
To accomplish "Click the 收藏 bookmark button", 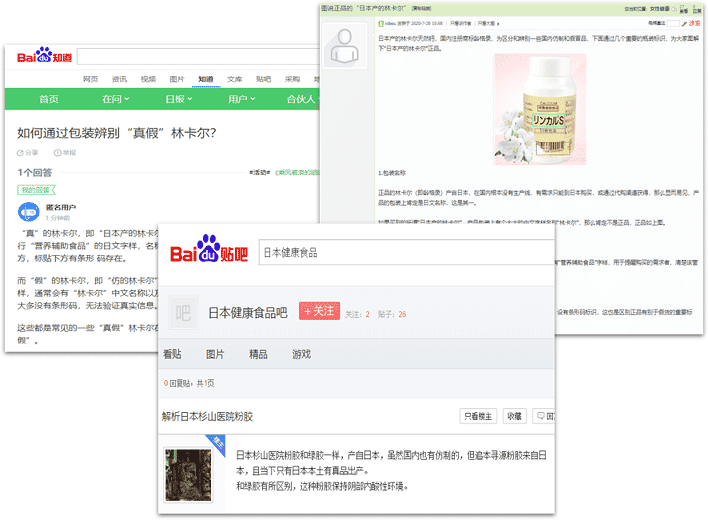I will tap(513, 416).
